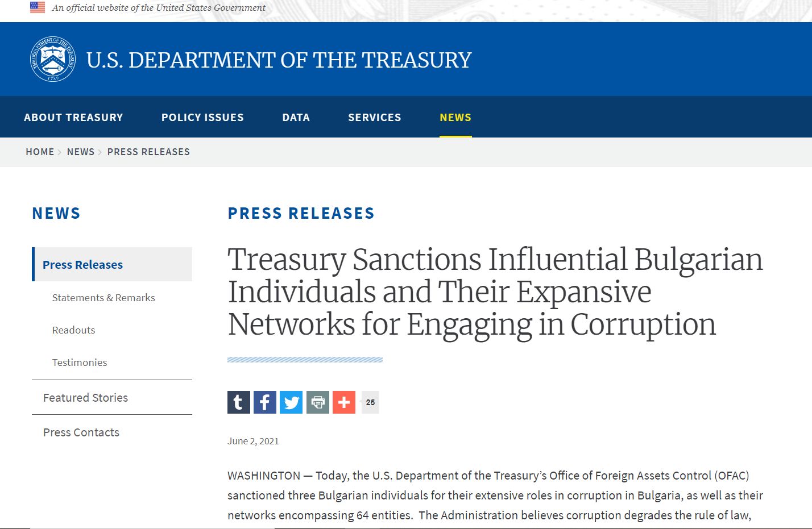Screen dimensions: 812x529
Task: Go to Press Contacts page
Action: [x=81, y=432]
